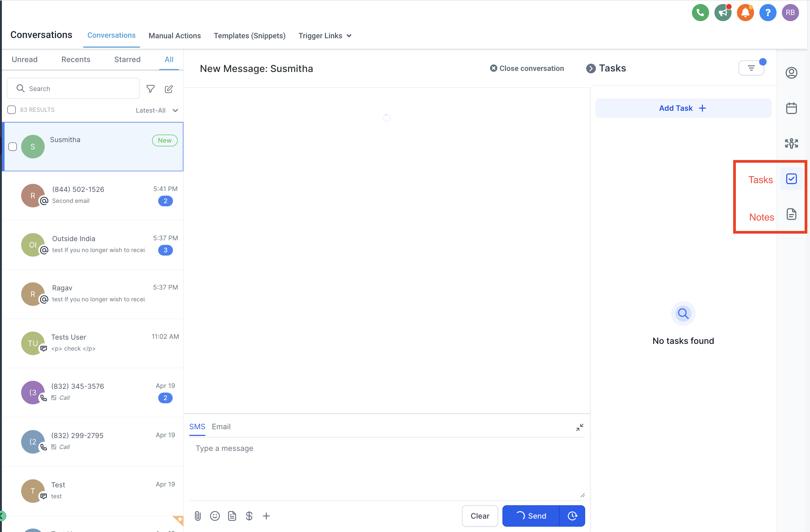Image resolution: width=810 pixels, height=532 pixels.
Task: Open the megaphone announcements icon
Action: coord(722,13)
